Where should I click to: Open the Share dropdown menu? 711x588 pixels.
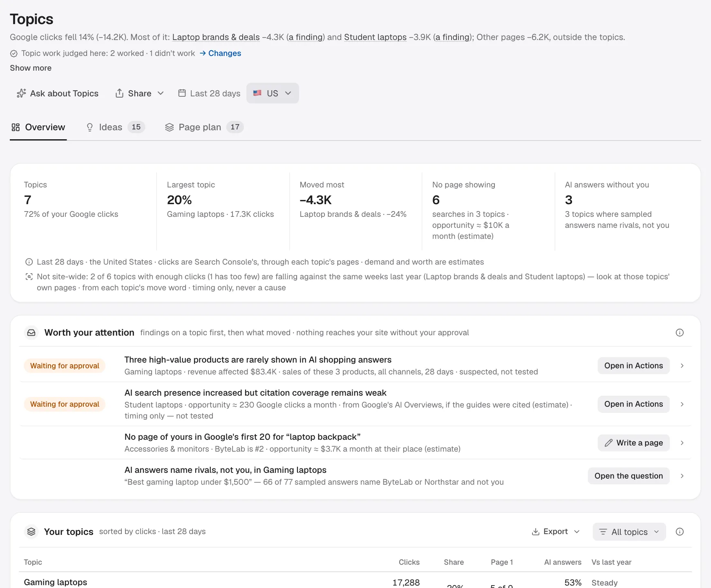140,94
